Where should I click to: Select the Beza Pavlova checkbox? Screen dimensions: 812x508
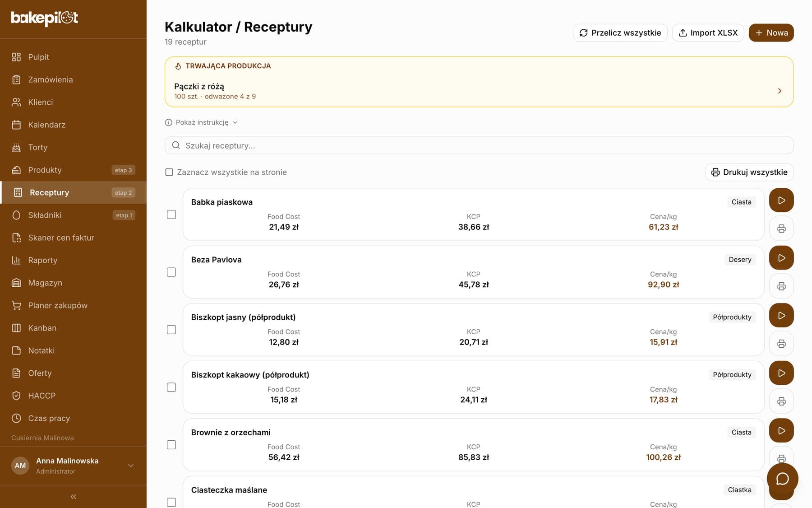(x=171, y=272)
